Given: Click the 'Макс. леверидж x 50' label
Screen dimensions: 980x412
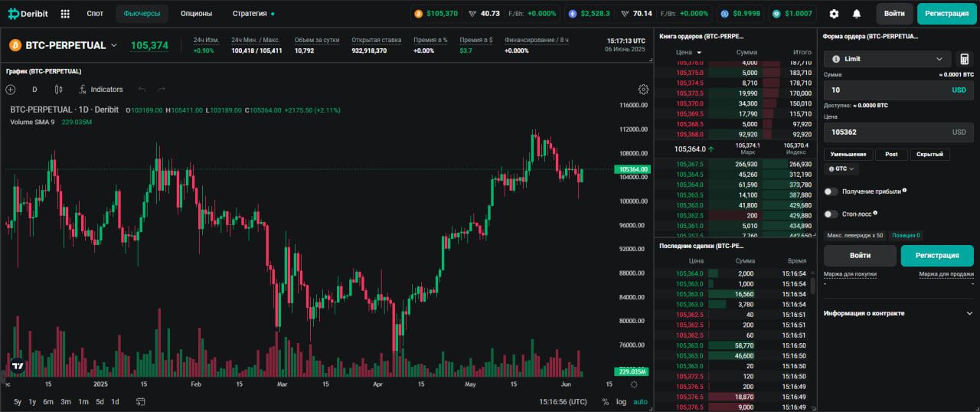Looking at the screenshot, I should pyautogui.click(x=854, y=235).
